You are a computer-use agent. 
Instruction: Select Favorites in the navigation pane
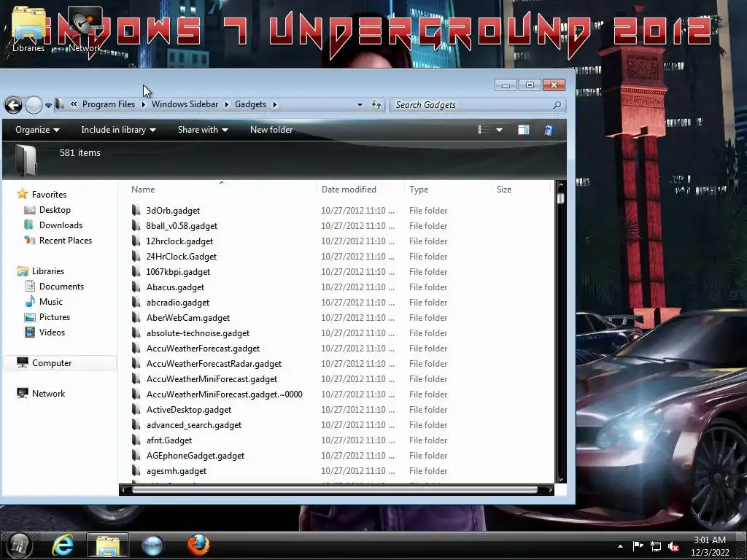[x=49, y=194]
